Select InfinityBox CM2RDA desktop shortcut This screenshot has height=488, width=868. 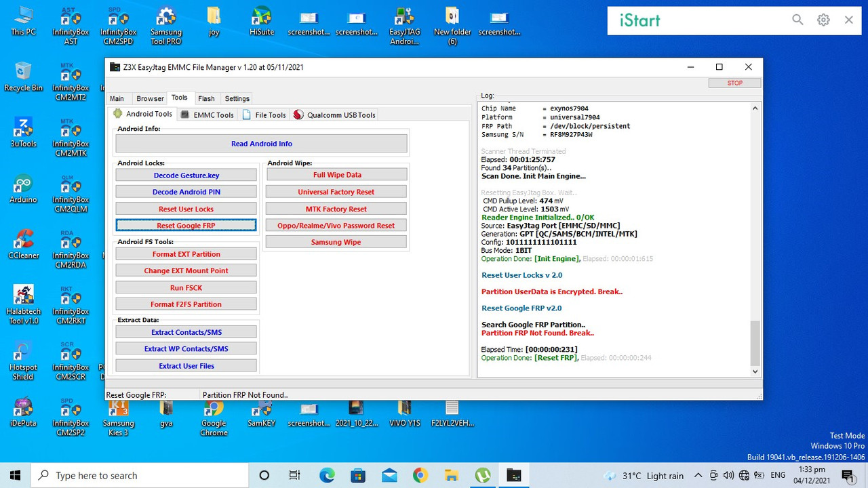(x=71, y=249)
